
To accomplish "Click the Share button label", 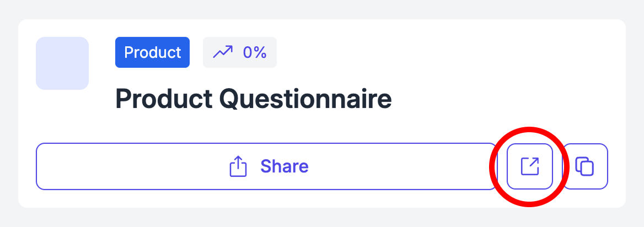I will point(284,166).
